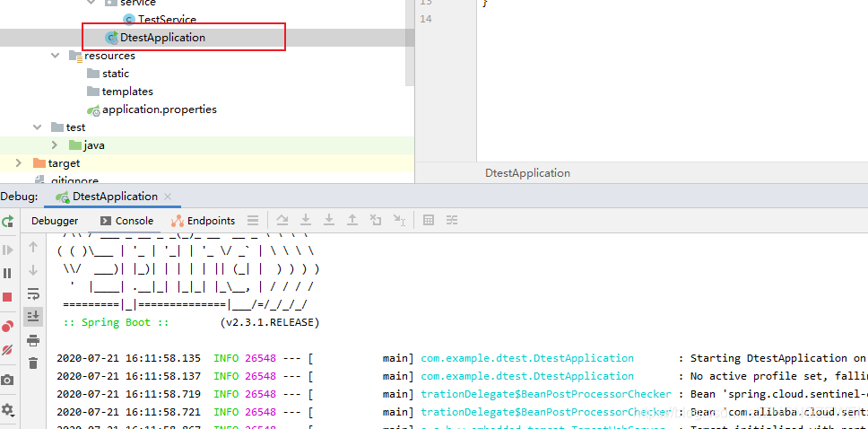
Task: Select resources folder in project tree
Action: pyautogui.click(x=109, y=56)
